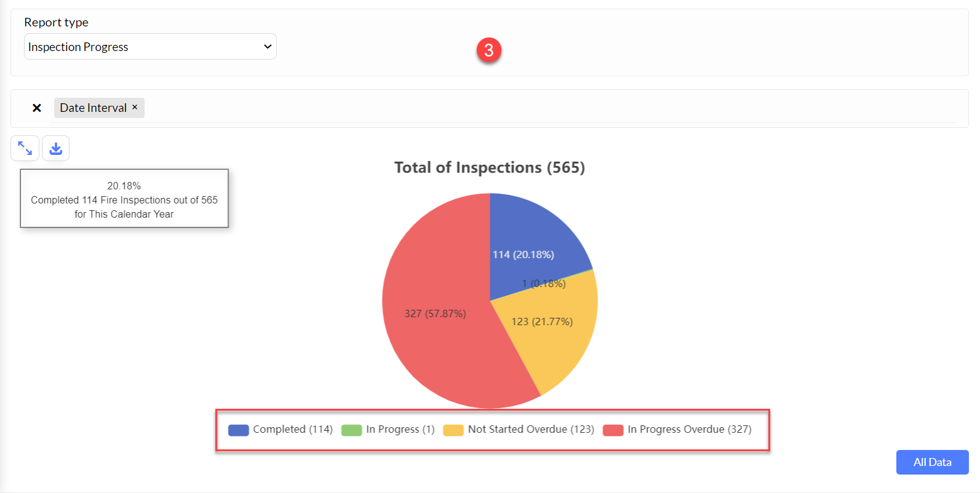Click the Total of Inspections (565) title
The image size is (980, 493).
pos(490,167)
